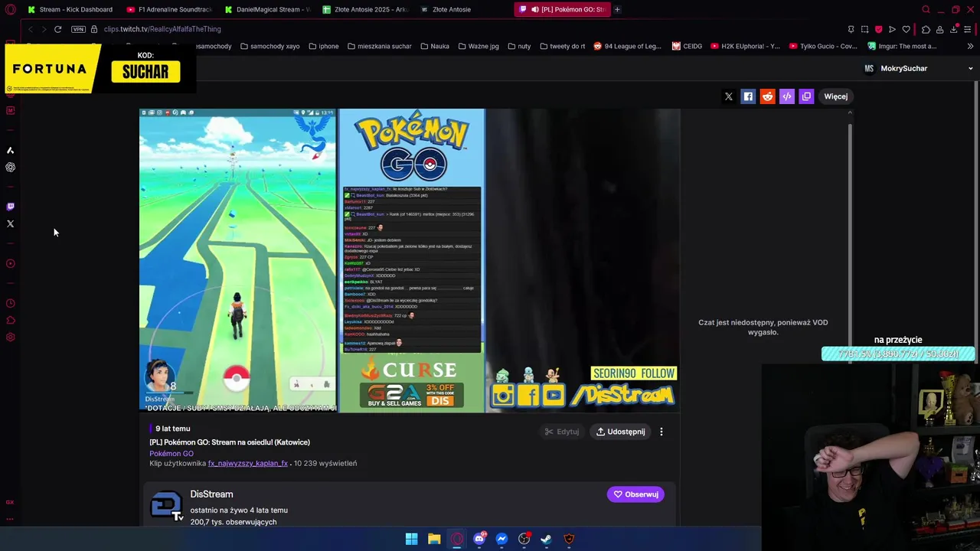The width and height of the screenshot is (980, 551).
Task: Open the browser downloads icon
Action: (x=954, y=29)
